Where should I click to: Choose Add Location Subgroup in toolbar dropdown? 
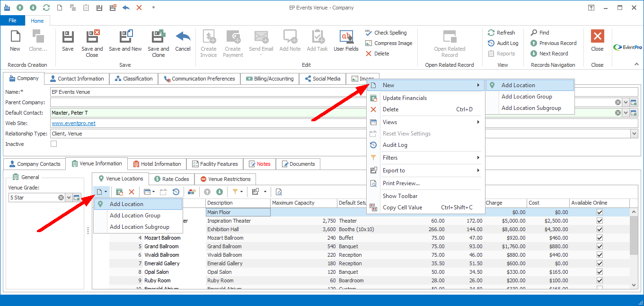pyautogui.click(x=138, y=227)
